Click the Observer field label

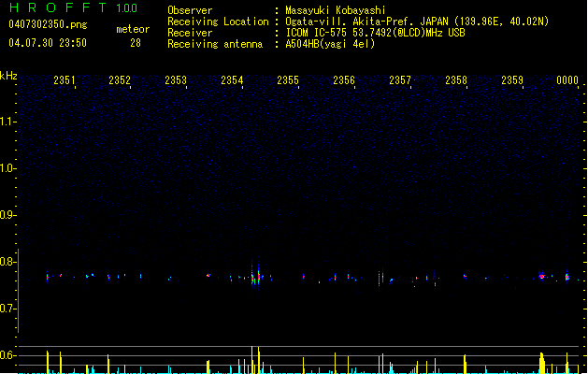pyautogui.click(x=190, y=10)
